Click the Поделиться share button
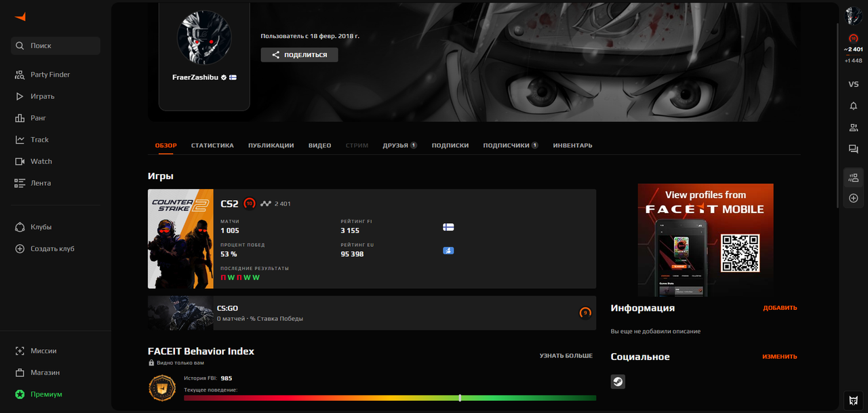This screenshot has width=868, height=413. 299,55
